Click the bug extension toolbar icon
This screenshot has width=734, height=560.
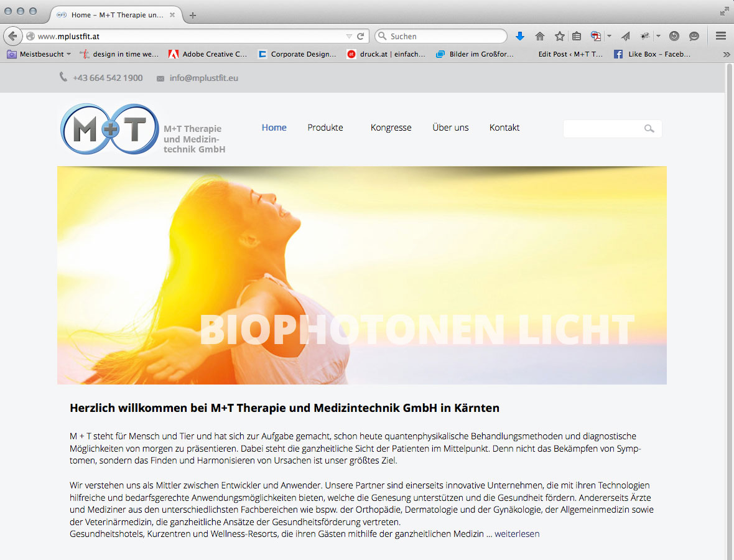(x=645, y=36)
